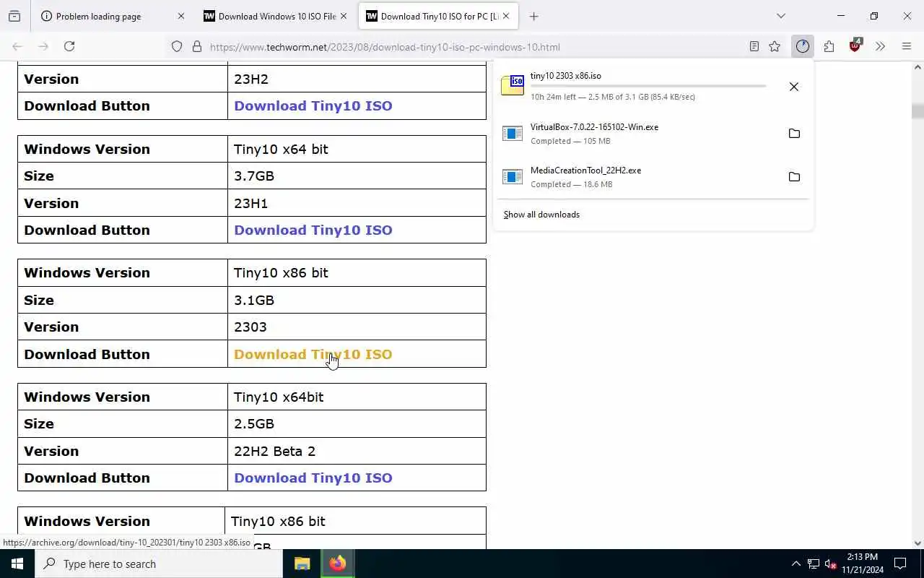Screen dimensions: 924x578
Task: Click the VirtualBox exe file icon
Action: tap(513, 134)
